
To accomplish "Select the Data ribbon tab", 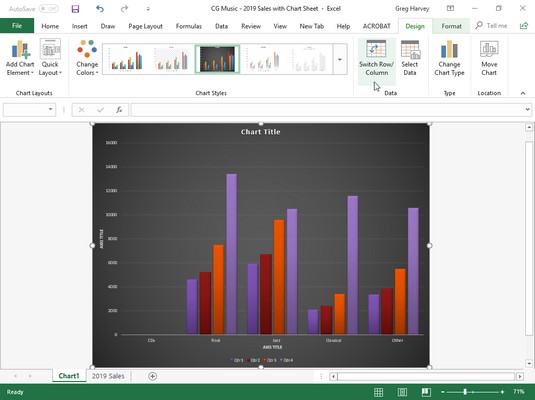I will [x=221, y=26].
